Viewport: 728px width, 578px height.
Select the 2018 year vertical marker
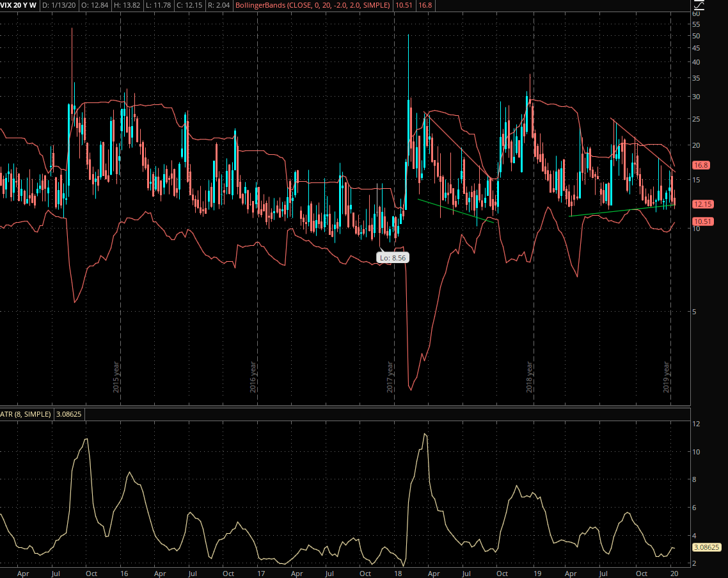click(x=530, y=378)
